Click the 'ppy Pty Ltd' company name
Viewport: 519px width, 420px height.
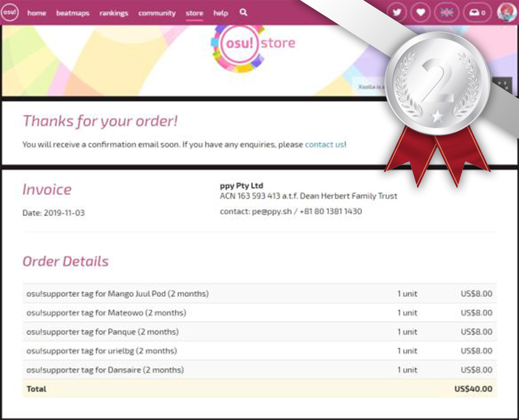click(x=241, y=185)
